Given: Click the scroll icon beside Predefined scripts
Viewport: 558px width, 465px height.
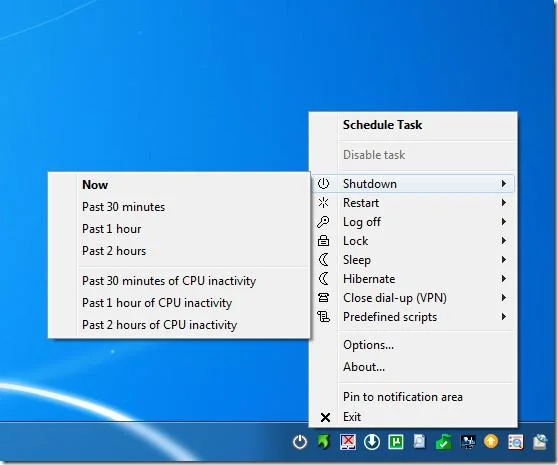Looking at the screenshot, I should coord(323,316).
